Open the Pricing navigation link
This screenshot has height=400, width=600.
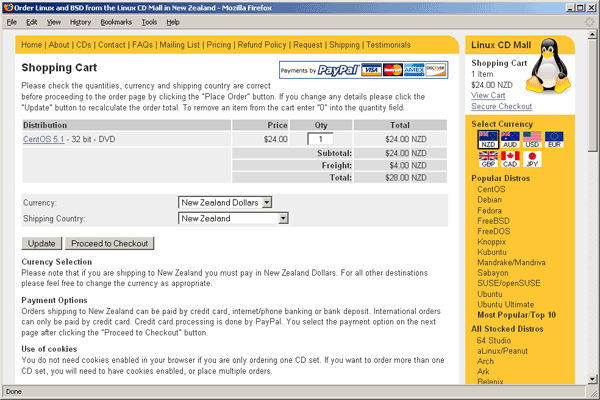coord(219,45)
